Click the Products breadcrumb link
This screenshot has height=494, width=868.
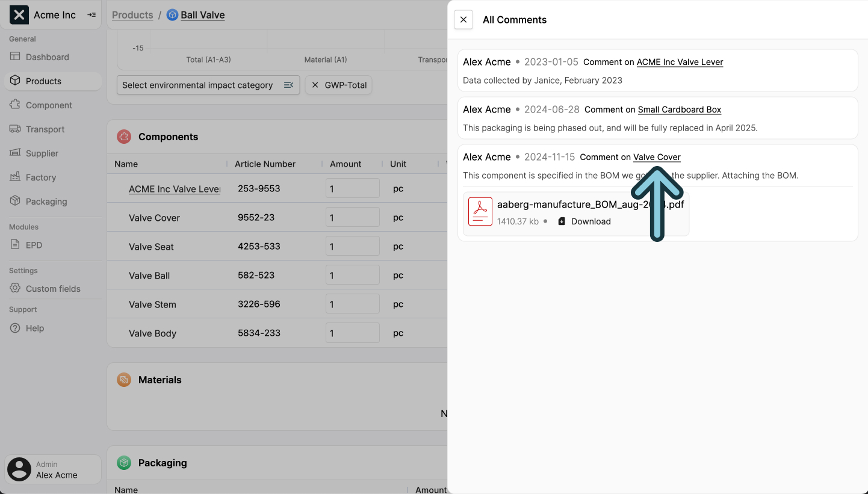pyautogui.click(x=132, y=15)
